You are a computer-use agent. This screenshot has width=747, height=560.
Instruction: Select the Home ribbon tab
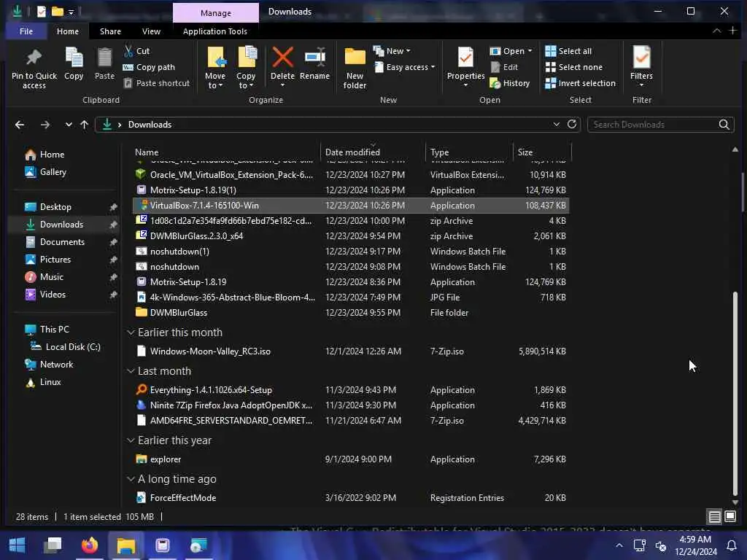[68, 31]
